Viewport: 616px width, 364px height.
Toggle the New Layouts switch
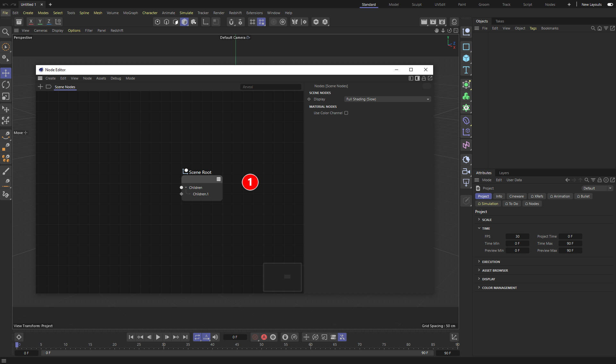pyautogui.click(x=610, y=4)
